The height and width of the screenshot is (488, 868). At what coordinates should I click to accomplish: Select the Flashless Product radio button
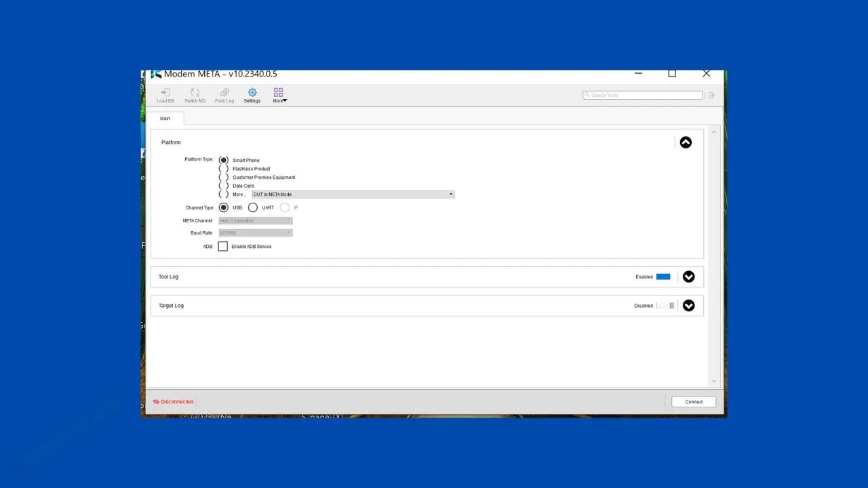click(224, 169)
